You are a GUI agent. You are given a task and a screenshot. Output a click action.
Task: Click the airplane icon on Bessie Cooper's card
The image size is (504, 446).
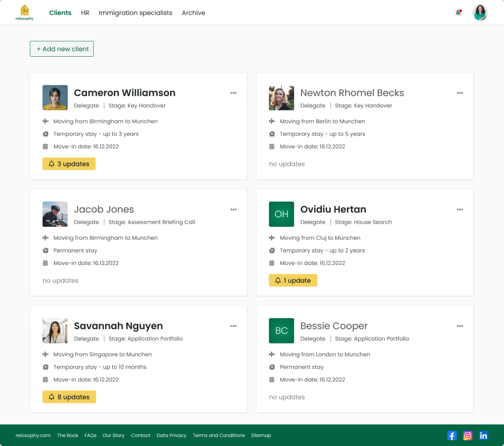pyautogui.click(x=272, y=354)
